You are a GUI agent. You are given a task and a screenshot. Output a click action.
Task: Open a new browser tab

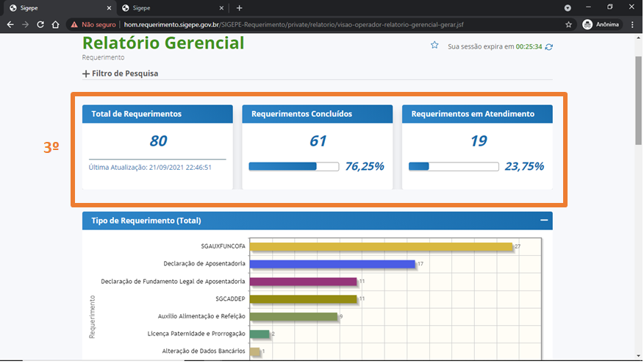(239, 7)
